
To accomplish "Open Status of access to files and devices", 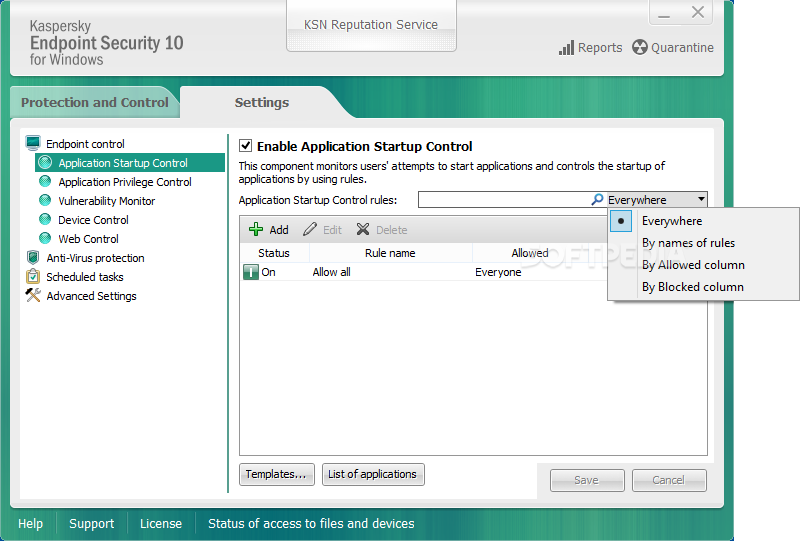I will (x=311, y=524).
